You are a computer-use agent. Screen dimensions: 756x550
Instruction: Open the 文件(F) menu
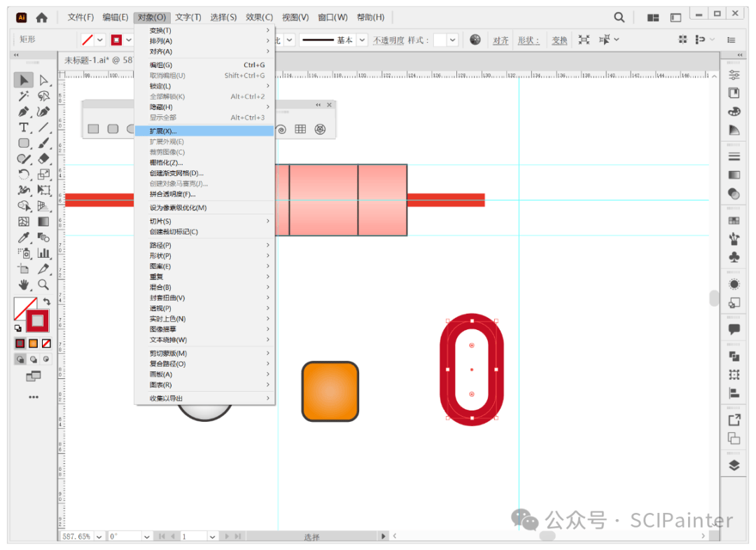point(80,18)
